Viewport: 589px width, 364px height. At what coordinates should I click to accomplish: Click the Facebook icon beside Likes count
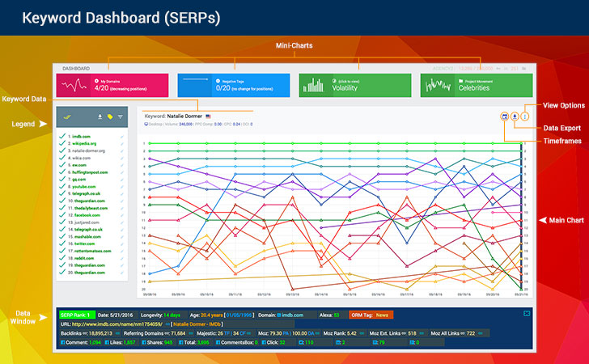[x=107, y=343]
